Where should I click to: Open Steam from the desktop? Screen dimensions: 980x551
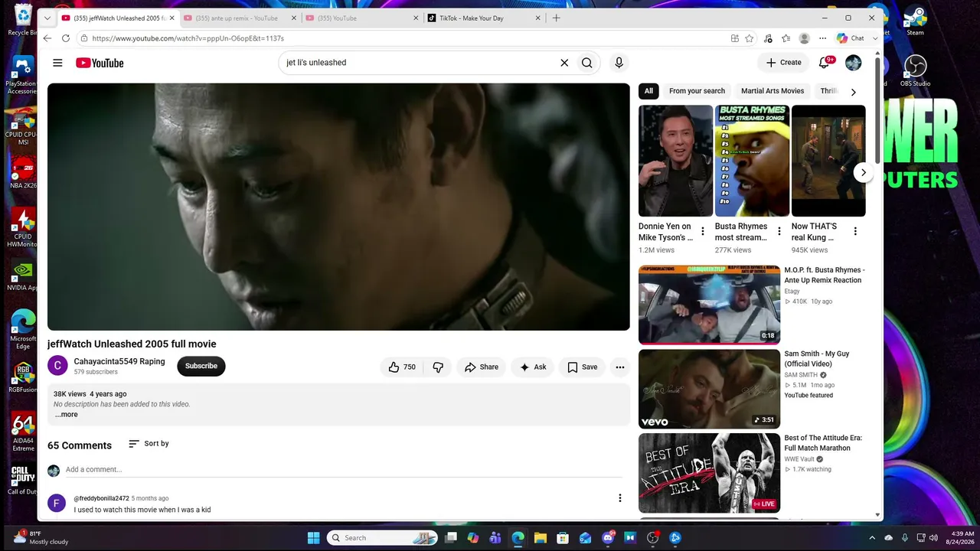pos(915,21)
